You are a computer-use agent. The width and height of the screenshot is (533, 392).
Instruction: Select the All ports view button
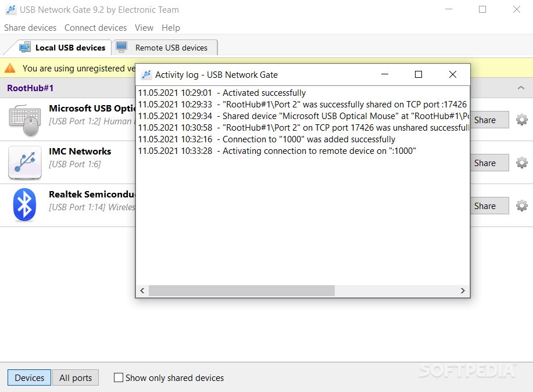[x=76, y=377]
